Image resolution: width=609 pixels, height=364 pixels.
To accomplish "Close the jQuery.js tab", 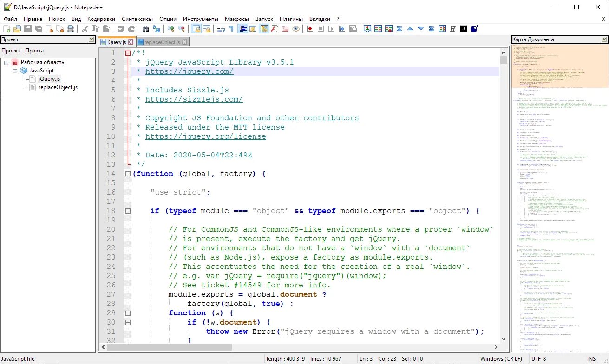I will [x=131, y=42].
